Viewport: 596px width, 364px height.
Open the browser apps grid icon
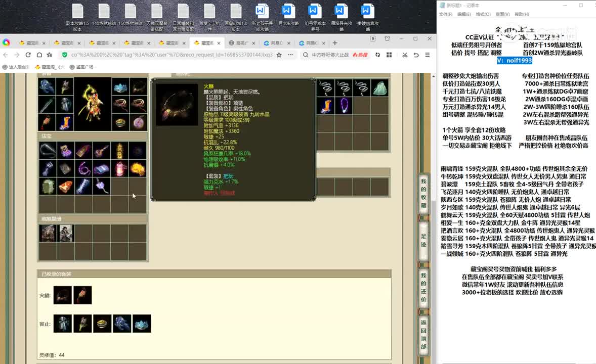(389, 55)
